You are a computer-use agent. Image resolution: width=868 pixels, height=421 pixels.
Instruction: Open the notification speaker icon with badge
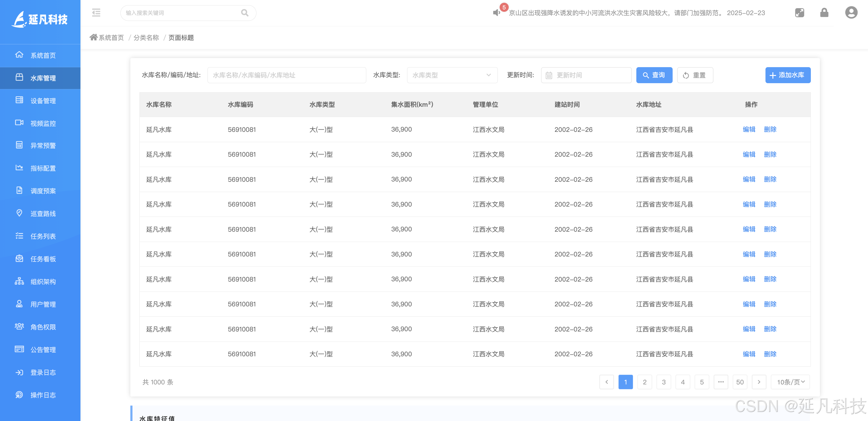point(496,13)
